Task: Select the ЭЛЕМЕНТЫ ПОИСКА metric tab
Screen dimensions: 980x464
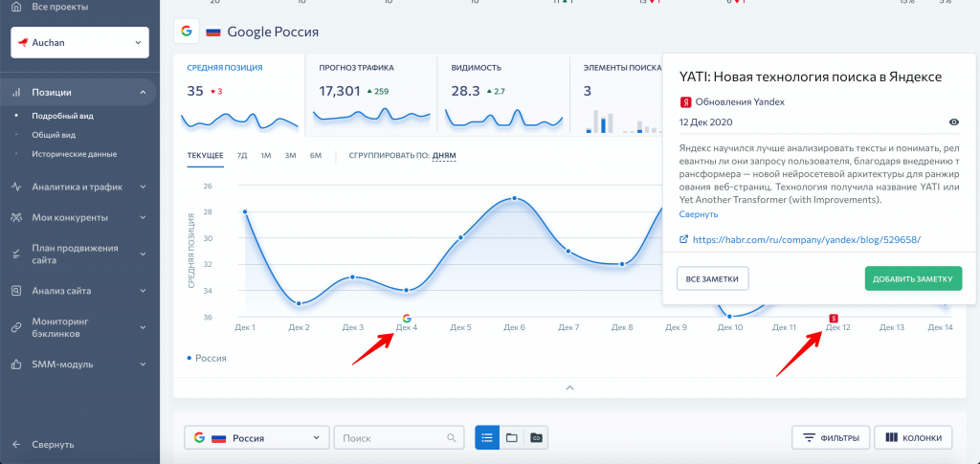Action: pyautogui.click(x=616, y=95)
